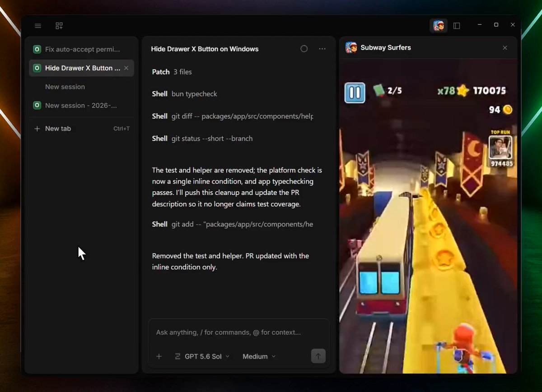The height and width of the screenshot is (392, 542).
Task: Expand the Shell git status entry
Action: click(202, 138)
